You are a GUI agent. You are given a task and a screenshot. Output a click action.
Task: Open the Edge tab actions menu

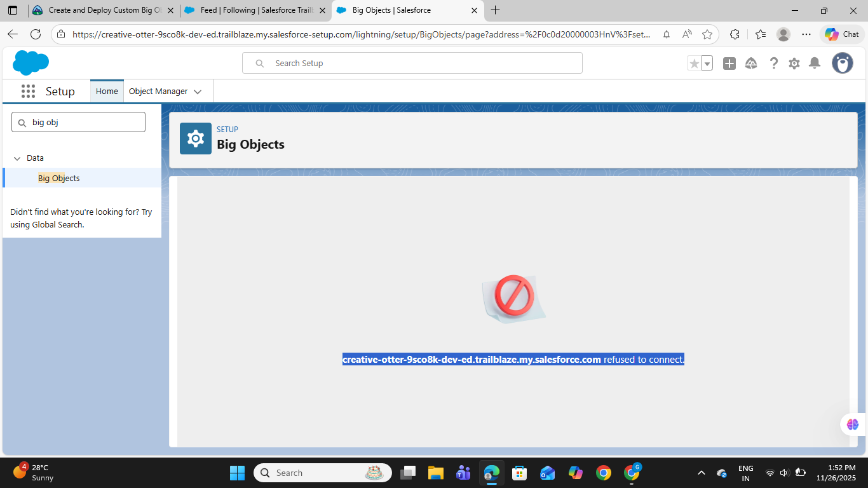tap(13, 10)
